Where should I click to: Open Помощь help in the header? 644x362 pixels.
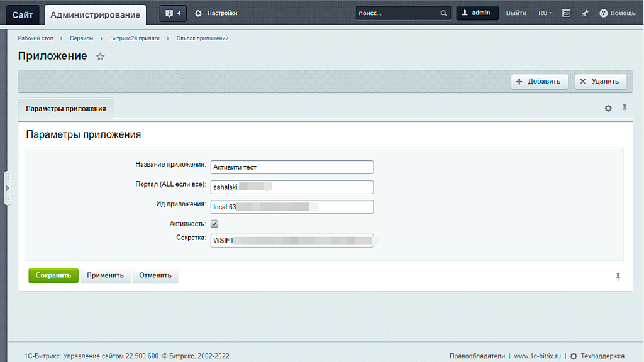coord(617,13)
